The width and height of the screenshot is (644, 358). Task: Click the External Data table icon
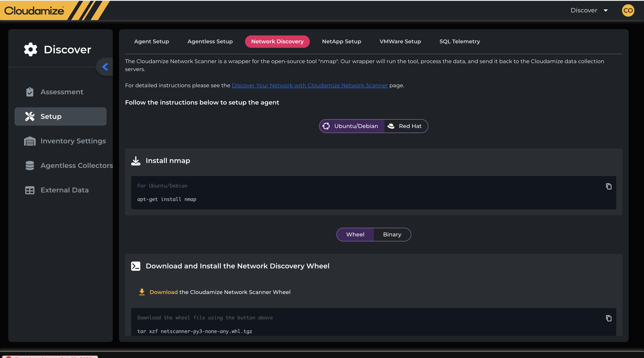coord(30,190)
